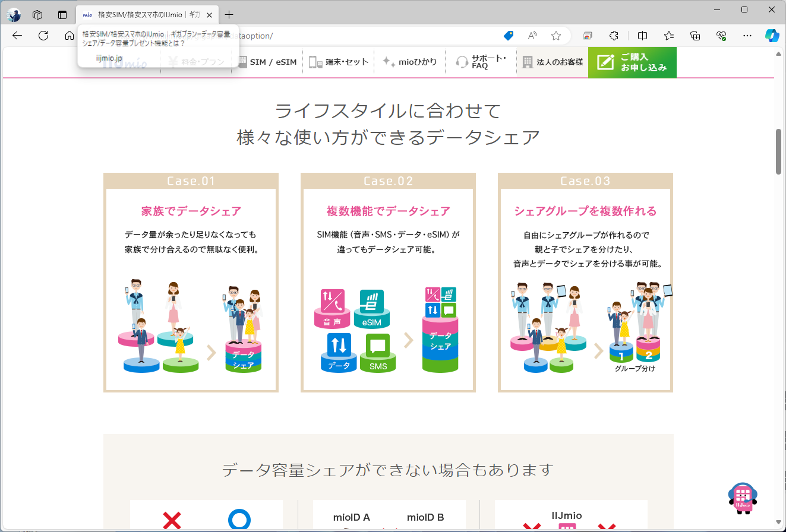This screenshot has width=786, height=532.
Task: Click the blue データ arrows icon
Action: tap(339, 352)
